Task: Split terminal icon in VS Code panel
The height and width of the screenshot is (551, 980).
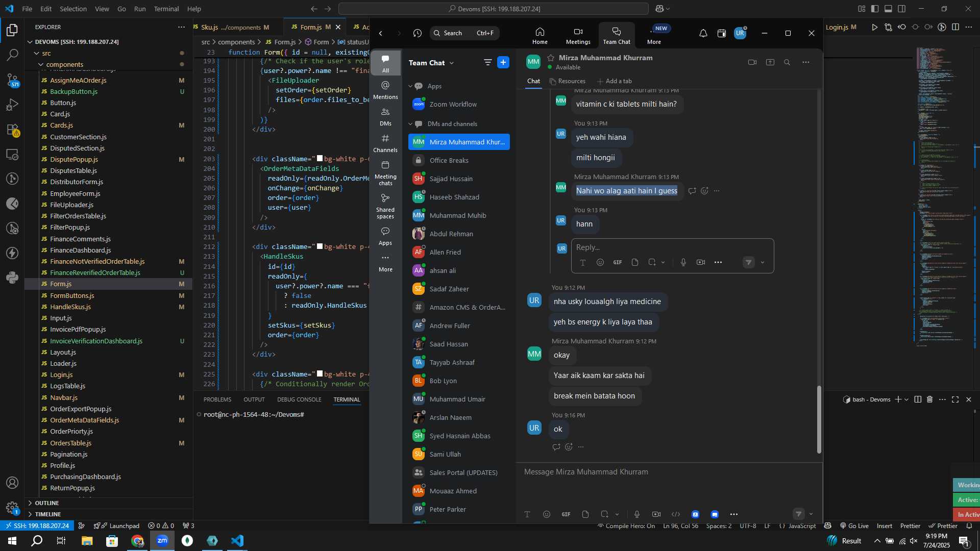Action: [918, 399]
